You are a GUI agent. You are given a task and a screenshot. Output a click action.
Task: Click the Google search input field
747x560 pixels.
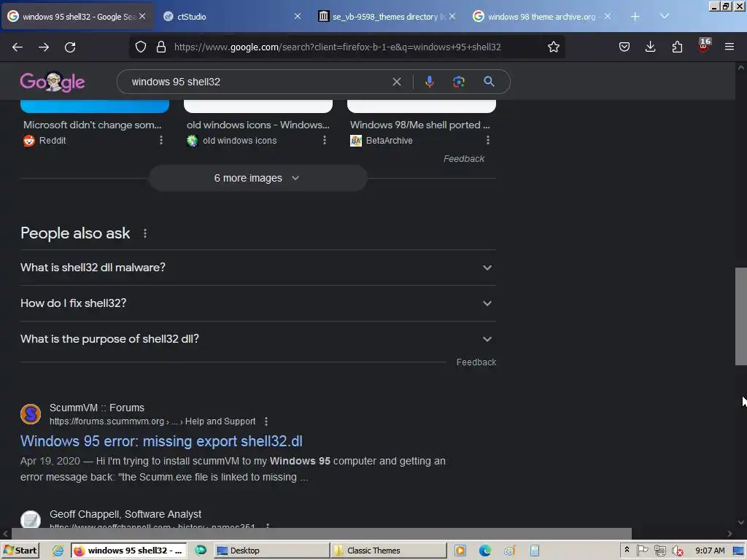258,82
